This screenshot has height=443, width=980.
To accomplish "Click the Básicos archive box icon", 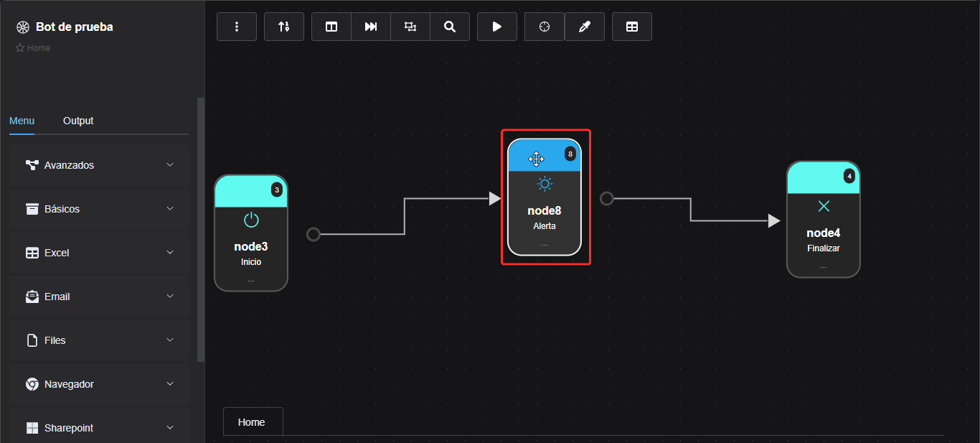I will click(x=32, y=209).
